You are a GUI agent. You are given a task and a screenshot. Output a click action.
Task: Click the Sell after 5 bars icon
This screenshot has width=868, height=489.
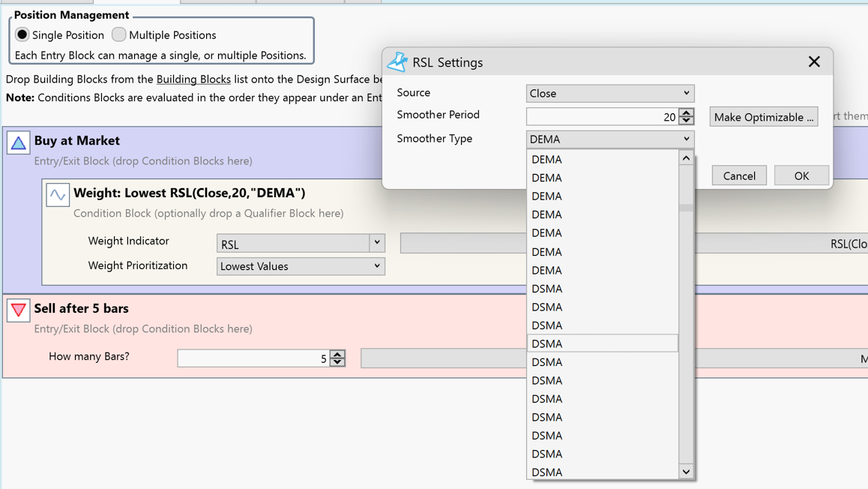tap(18, 310)
